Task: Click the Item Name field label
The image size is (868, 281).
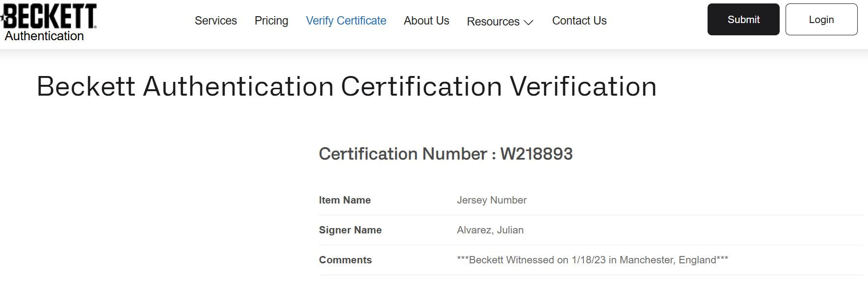Action: click(344, 200)
